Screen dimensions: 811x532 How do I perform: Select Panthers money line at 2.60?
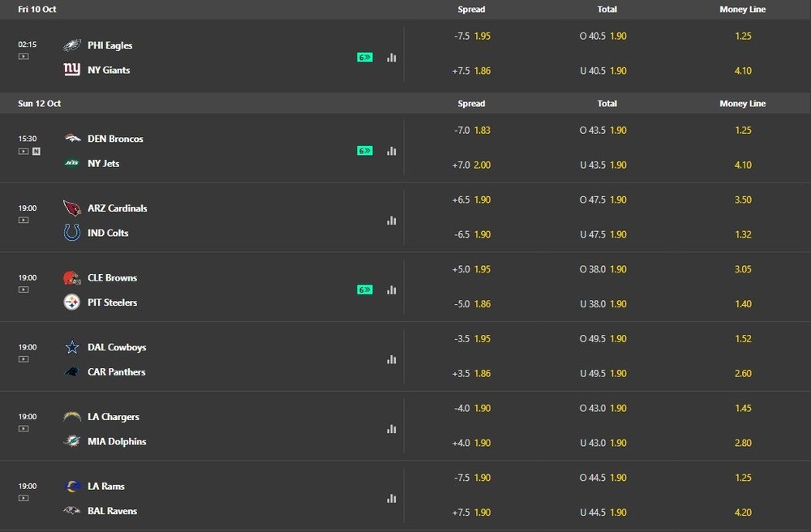(742, 374)
